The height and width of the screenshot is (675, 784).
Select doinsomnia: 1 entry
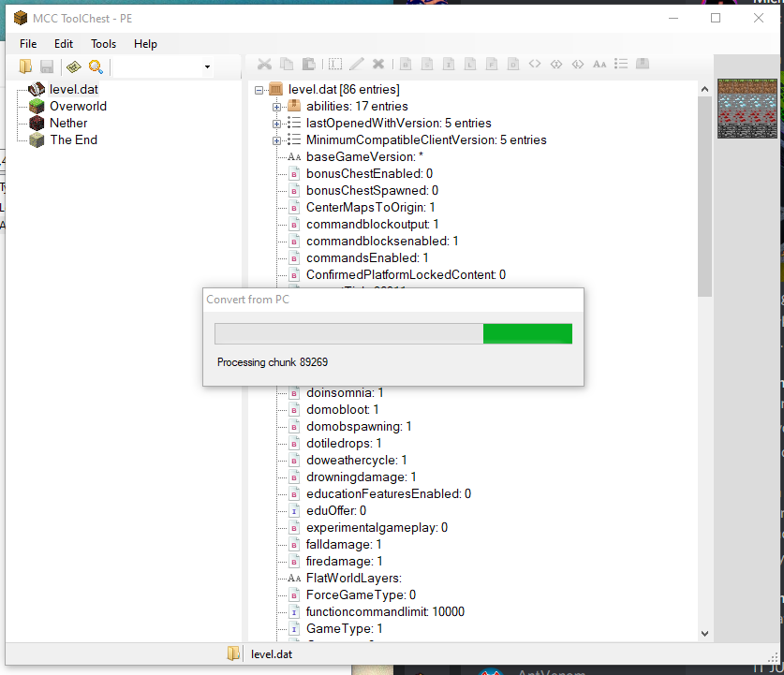(345, 392)
